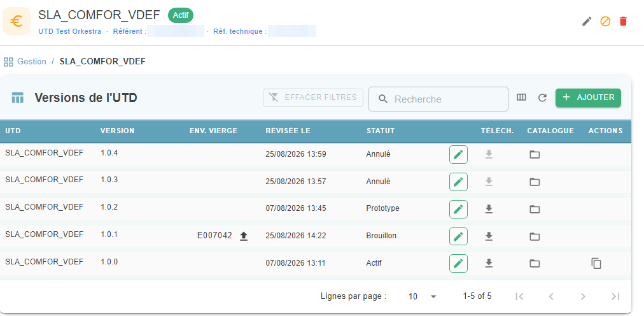
Task: Click the 1-5 of 5 pagination text
Action: (x=477, y=296)
